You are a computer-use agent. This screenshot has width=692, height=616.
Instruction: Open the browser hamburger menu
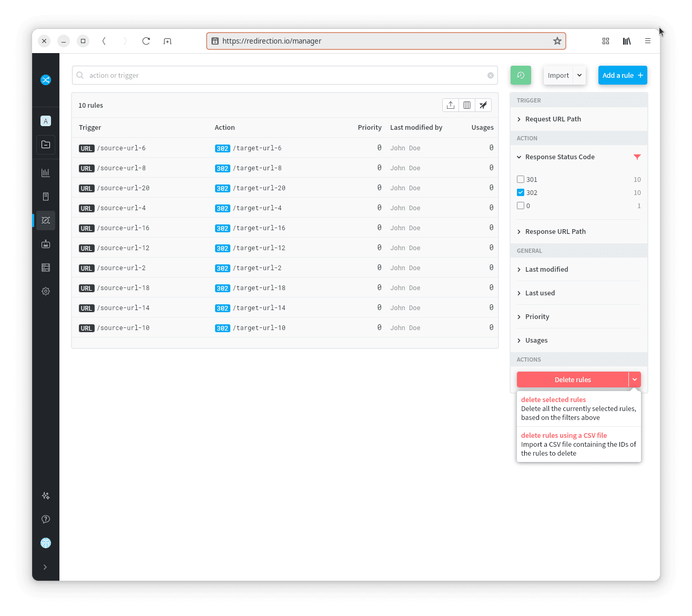(x=648, y=41)
